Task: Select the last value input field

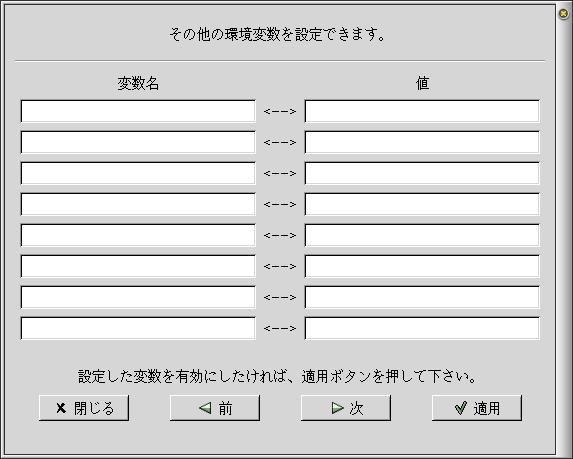Action: click(422, 329)
